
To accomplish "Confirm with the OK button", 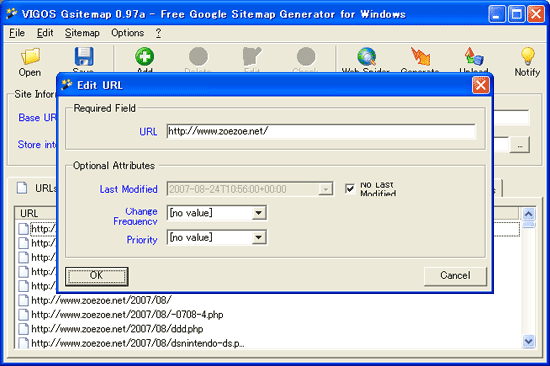I will (96, 276).
